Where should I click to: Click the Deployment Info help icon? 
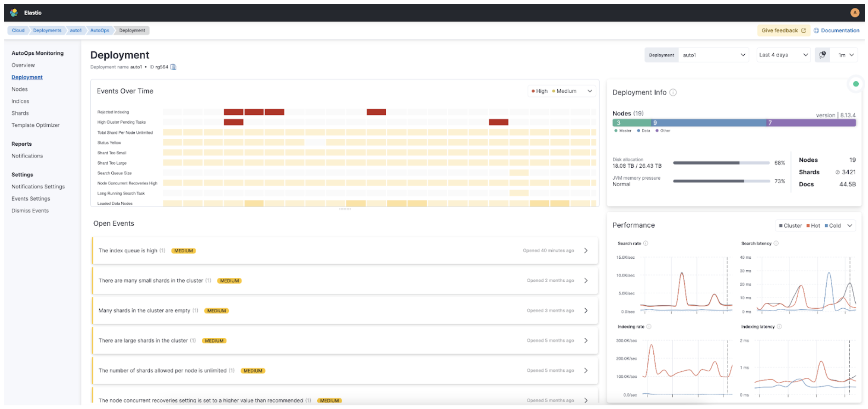tap(673, 92)
